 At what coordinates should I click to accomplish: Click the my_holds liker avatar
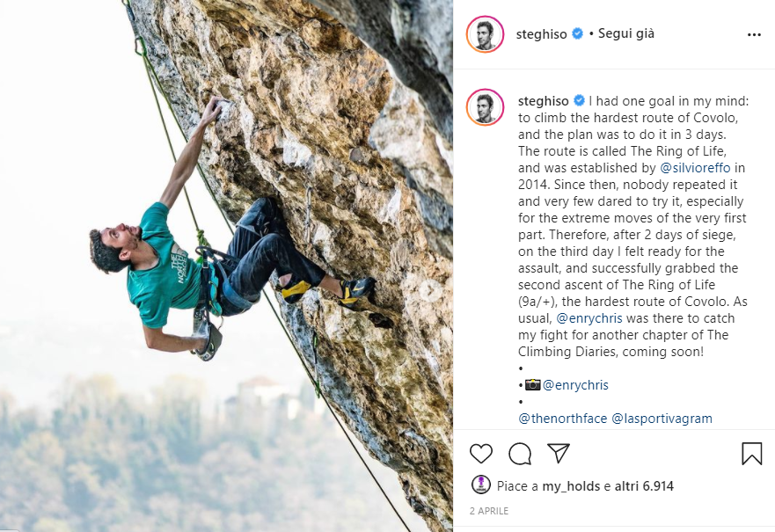481,485
